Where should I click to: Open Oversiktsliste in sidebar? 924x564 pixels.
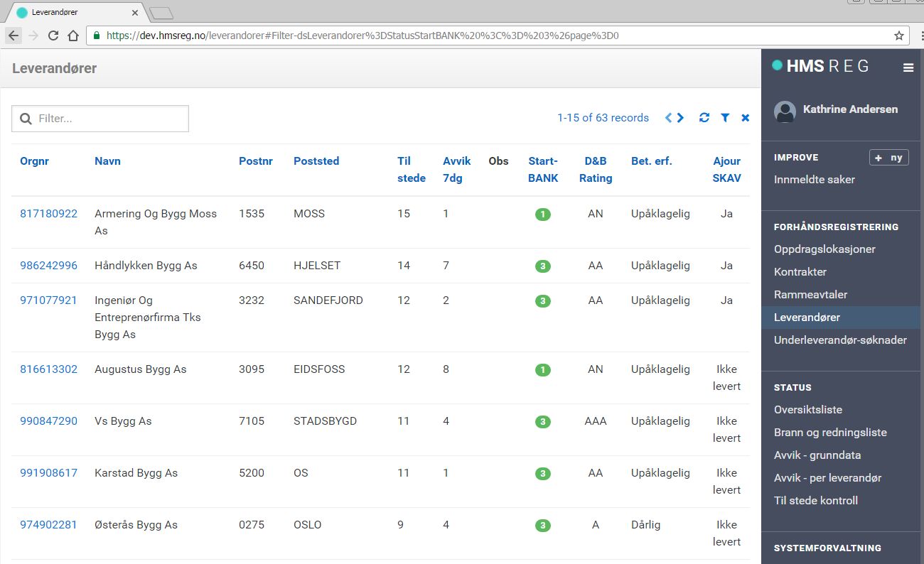tap(808, 410)
